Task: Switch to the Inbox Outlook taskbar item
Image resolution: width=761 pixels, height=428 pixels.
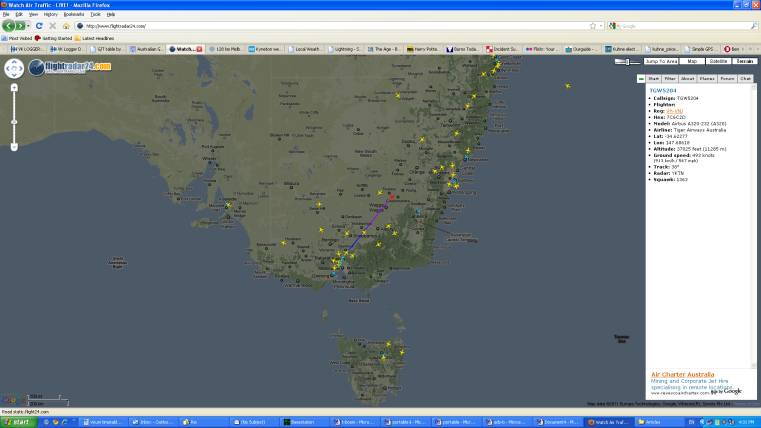Action: point(152,422)
